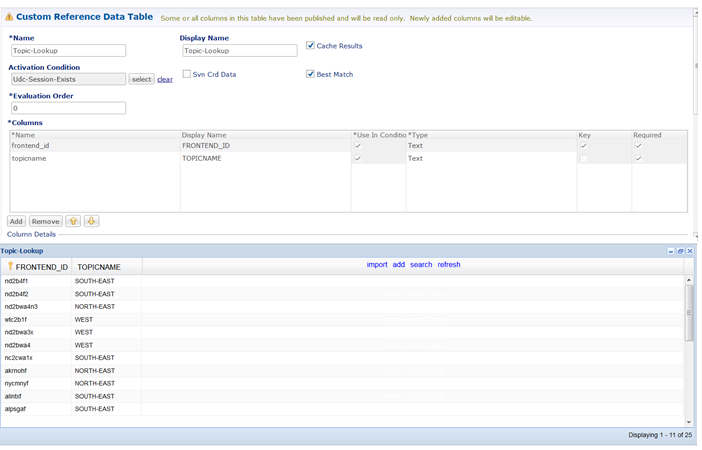The height and width of the screenshot is (450, 702).
Task: Click the refresh link
Action: point(449,265)
